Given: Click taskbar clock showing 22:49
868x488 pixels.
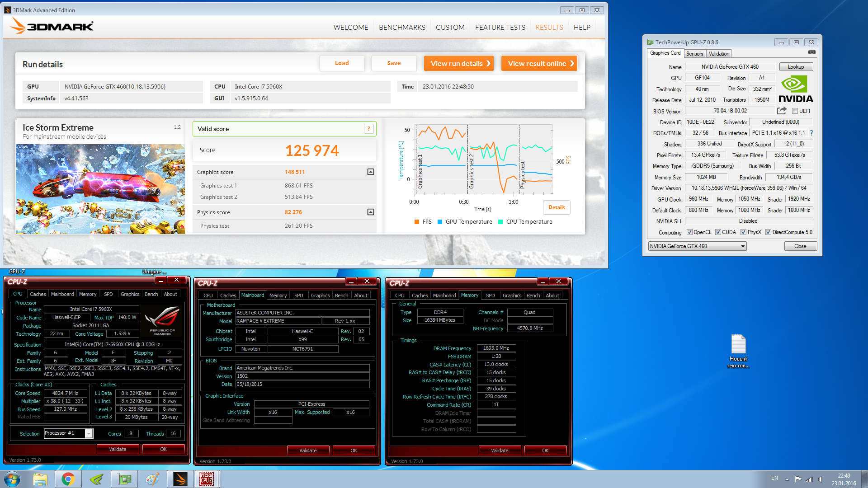Looking at the screenshot, I should pyautogui.click(x=844, y=479).
